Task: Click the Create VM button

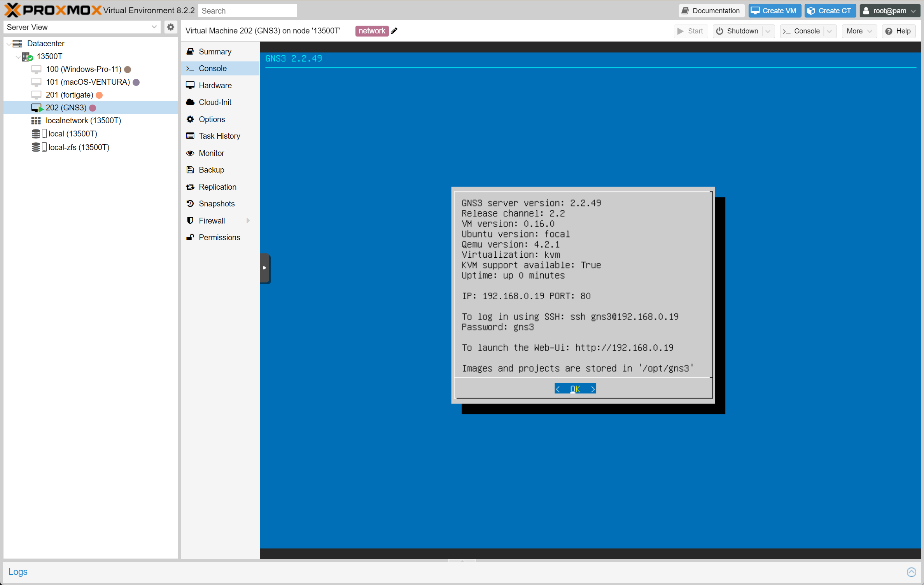Action: click(774, 10)
